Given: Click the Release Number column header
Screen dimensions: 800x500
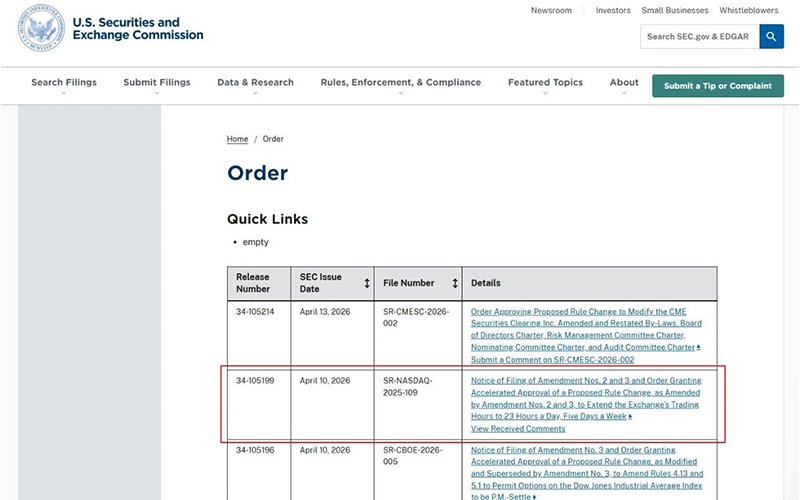Looking at the screenshot, I should tap(259, 283).
